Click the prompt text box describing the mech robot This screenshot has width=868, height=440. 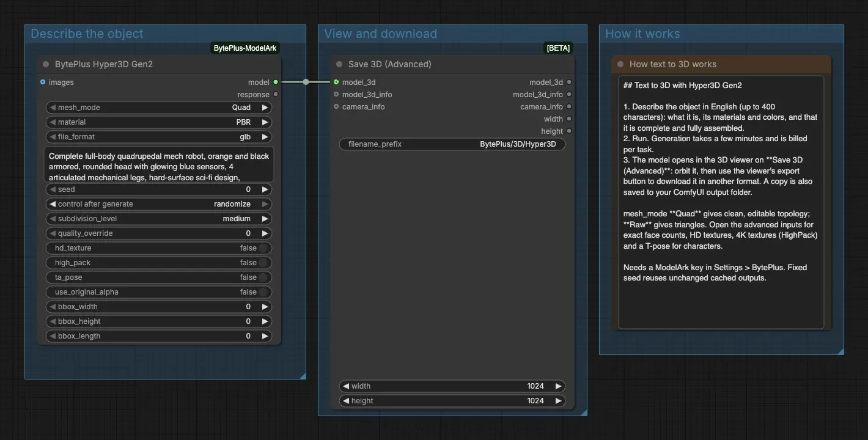(x=159, y=164)
